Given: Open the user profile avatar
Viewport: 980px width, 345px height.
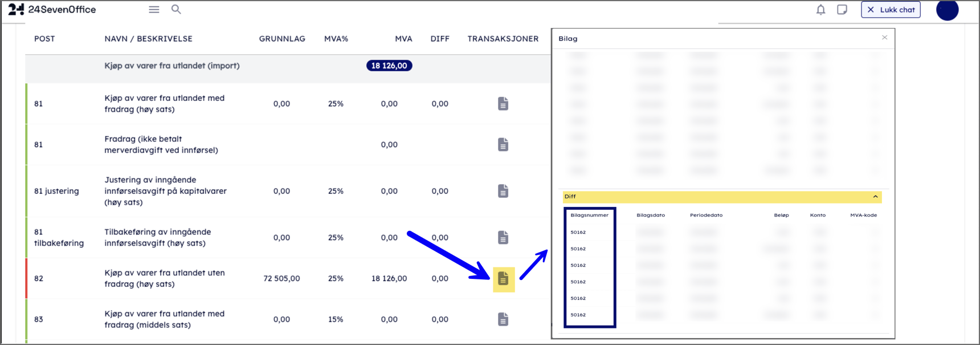Looking at the screenshot, I should coord(947,10).
